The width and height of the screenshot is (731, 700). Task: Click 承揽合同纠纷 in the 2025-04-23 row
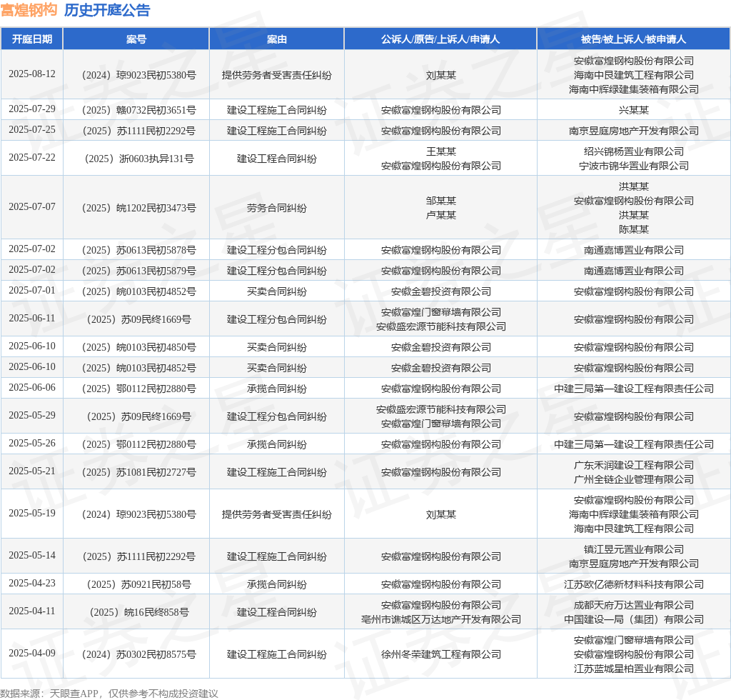pos(276,584)
